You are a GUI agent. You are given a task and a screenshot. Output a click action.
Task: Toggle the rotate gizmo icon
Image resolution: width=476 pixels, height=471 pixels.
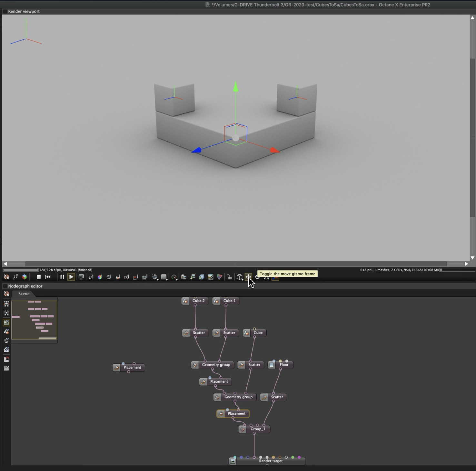[257, 277]
